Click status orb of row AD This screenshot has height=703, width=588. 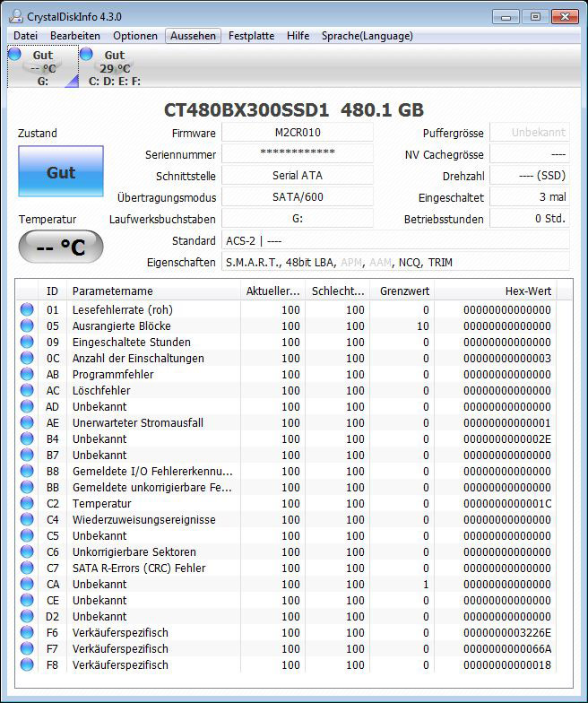coord(27,406)
